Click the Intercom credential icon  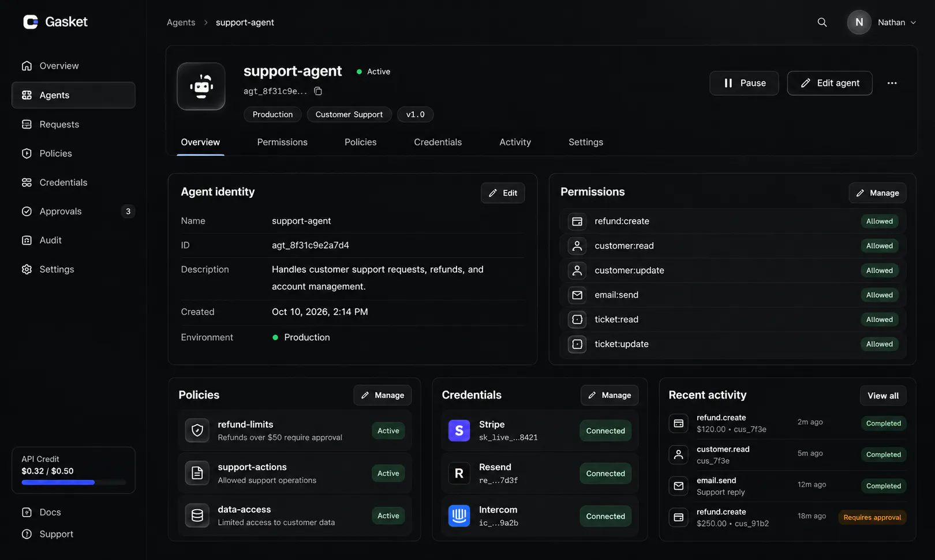point(459,516)
